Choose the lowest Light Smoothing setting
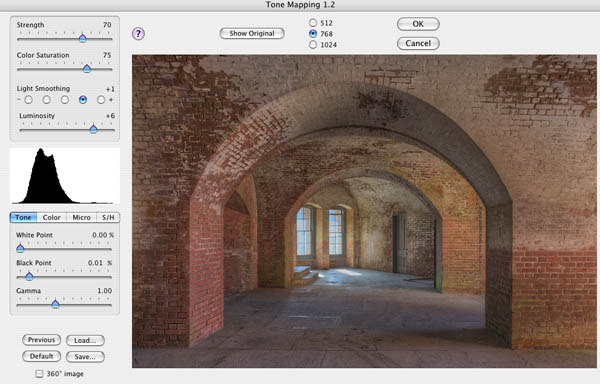 tap(28, 100)
